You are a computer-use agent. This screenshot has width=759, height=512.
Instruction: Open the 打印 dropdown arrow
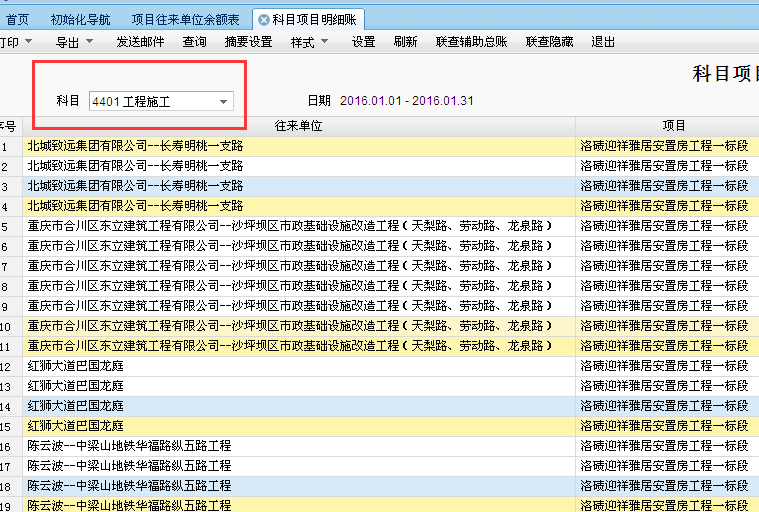29,42
